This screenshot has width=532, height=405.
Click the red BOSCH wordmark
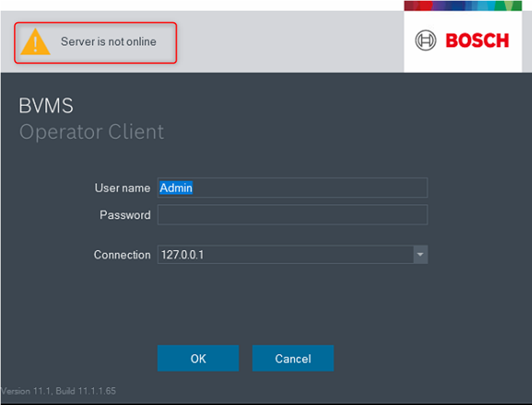477,41
